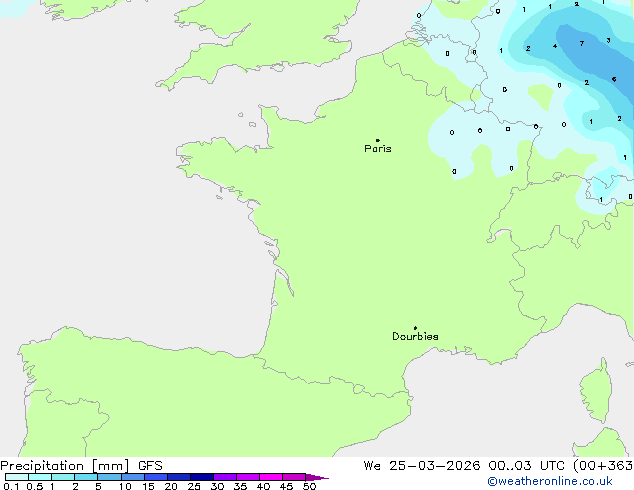Screen dimensions: 634x490
Task: Pick the 0.5–1 mm legend swatch
Action: click(40, 477)
